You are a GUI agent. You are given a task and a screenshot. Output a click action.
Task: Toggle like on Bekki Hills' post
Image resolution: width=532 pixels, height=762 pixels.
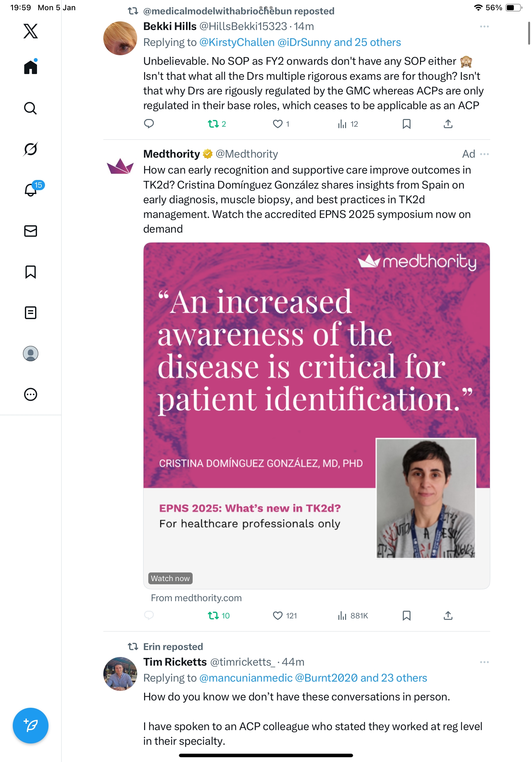tap(277, 124)
